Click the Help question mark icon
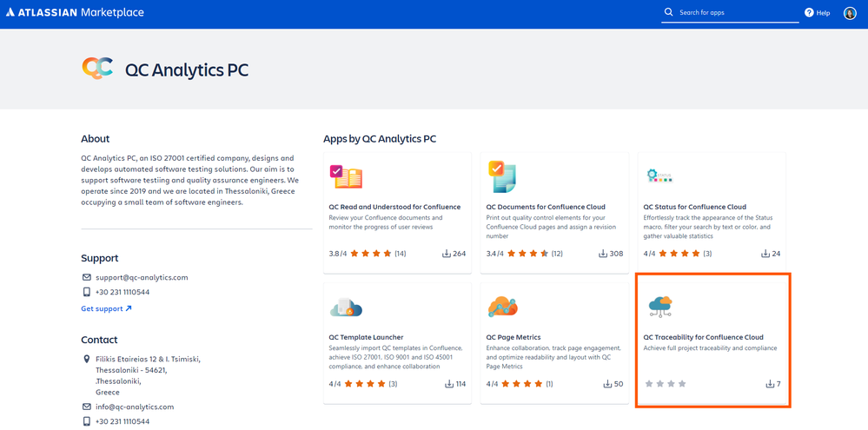Viewport: 868px width, 430px height. 809,12
